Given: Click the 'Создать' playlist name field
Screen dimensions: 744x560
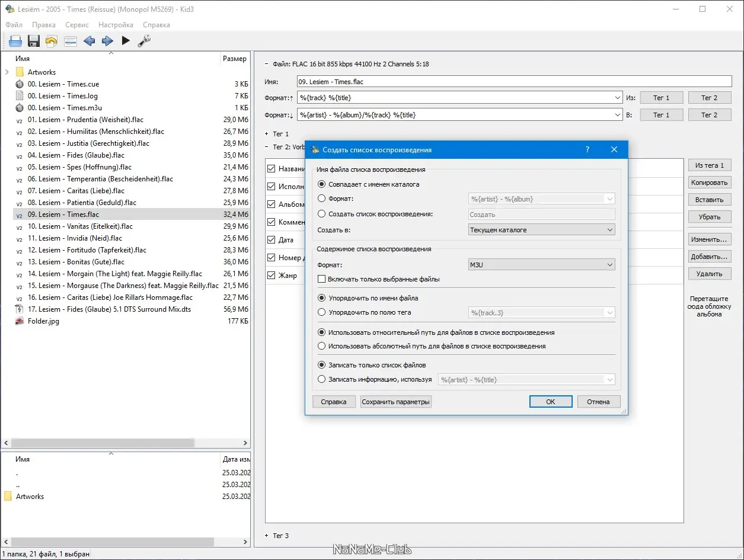Looking at the screenshot, I should click(541, 215).
